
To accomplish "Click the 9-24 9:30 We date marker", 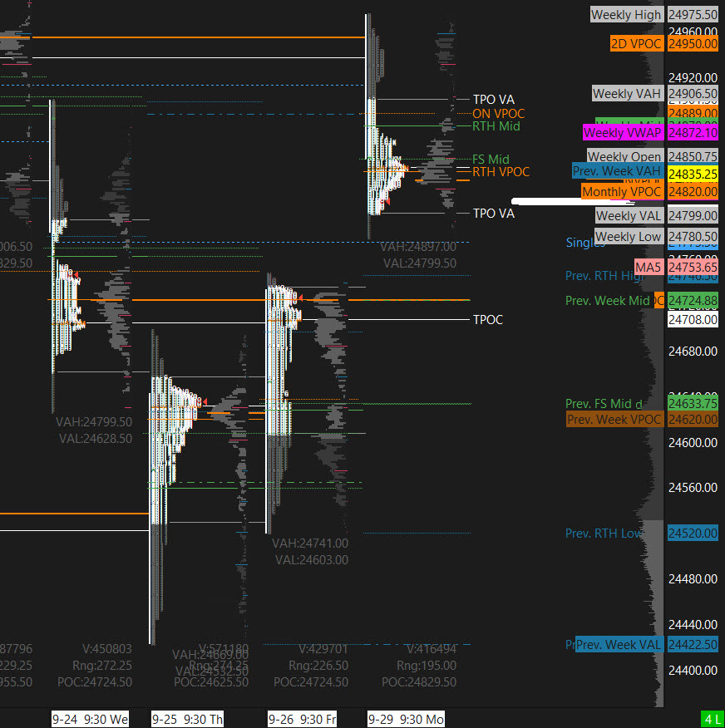I will [x=90, y=719].
